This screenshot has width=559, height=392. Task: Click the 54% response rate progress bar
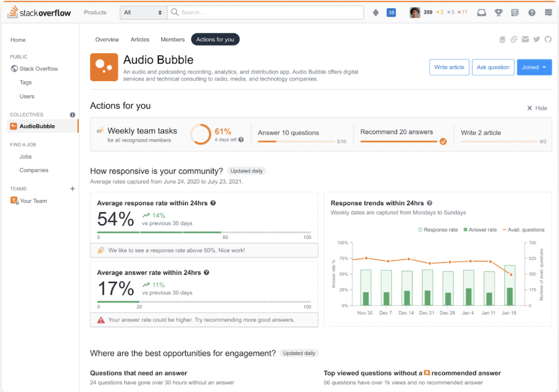(204, 232)
